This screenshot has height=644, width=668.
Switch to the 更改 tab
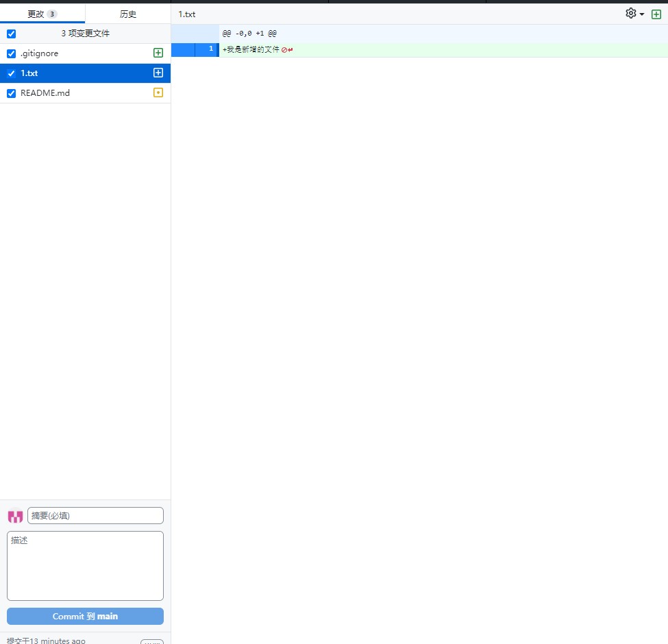pos(36,14)
